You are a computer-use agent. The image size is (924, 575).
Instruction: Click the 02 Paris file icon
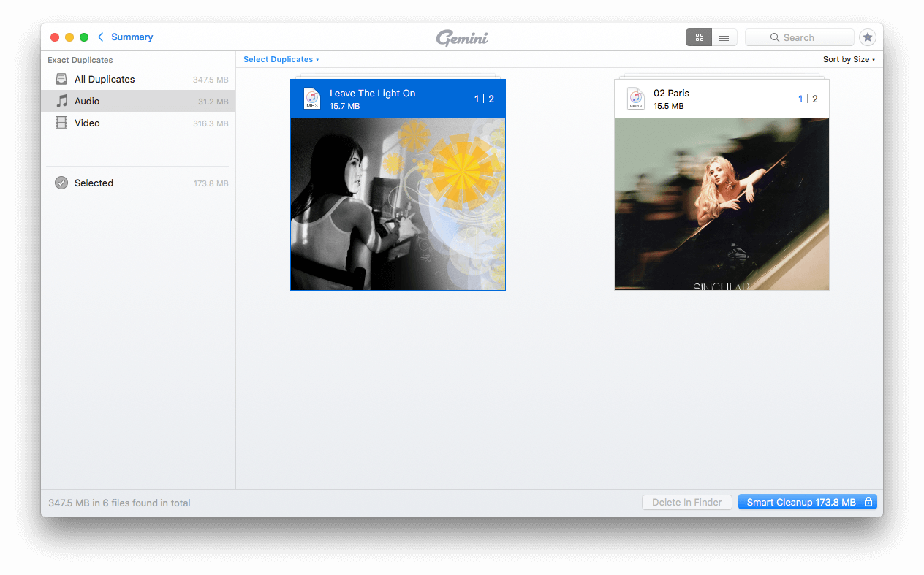(x=636, y=99)
